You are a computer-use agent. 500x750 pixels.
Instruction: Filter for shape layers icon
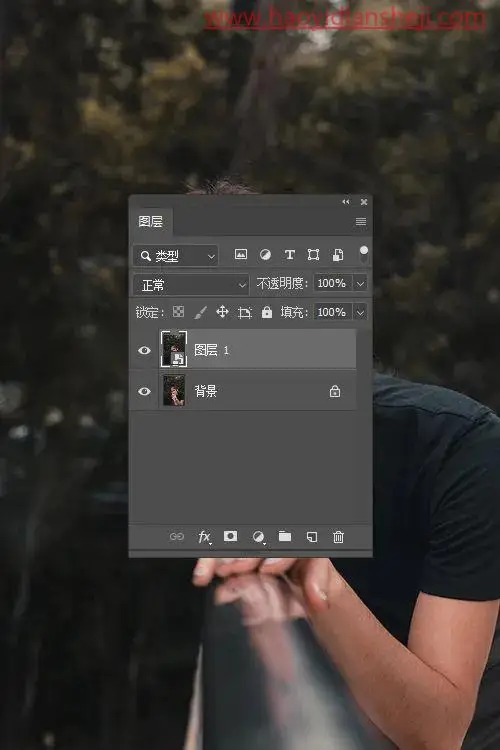click(313, 254)
